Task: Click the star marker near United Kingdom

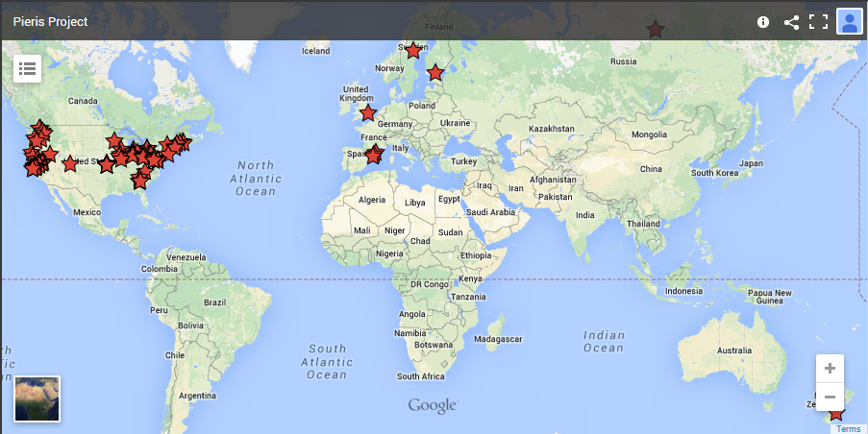Action: pyautogui.click(x=367, y=112)
